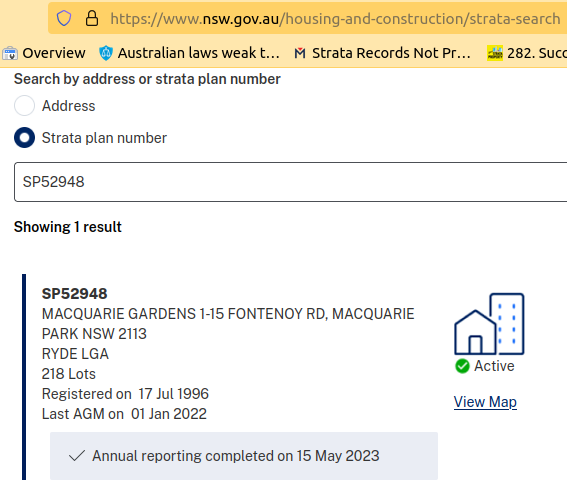Screen dimensions: 567x480
Task: Click the Strata plan number label
Action: pyautogui.click(x=104, y=138)
